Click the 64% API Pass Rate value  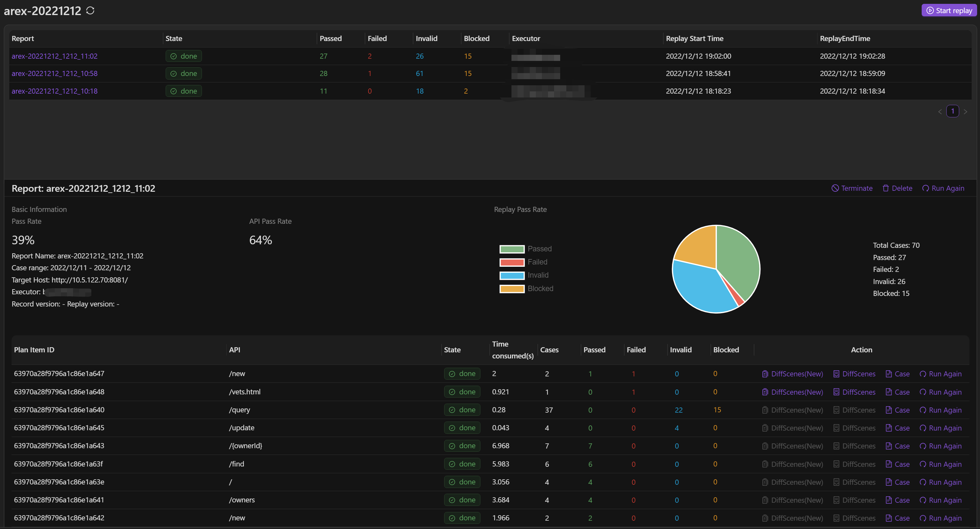[261, 240]
